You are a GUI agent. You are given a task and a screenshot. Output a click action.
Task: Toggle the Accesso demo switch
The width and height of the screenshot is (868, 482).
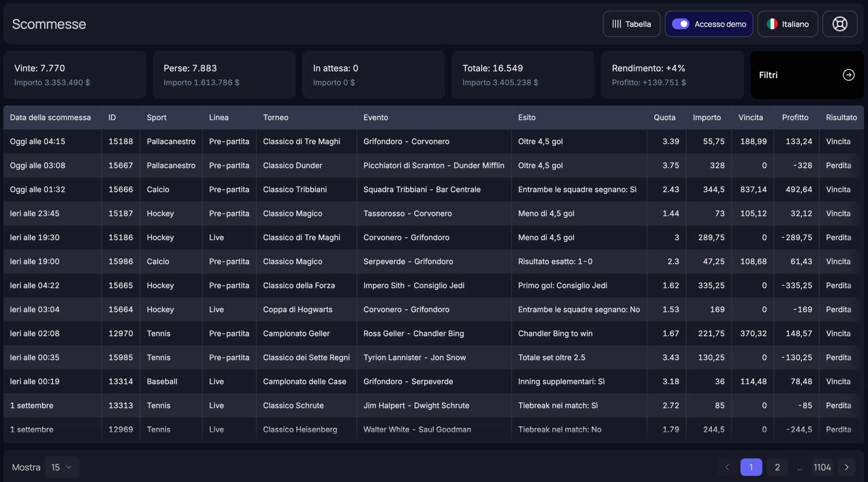(680, 24)
